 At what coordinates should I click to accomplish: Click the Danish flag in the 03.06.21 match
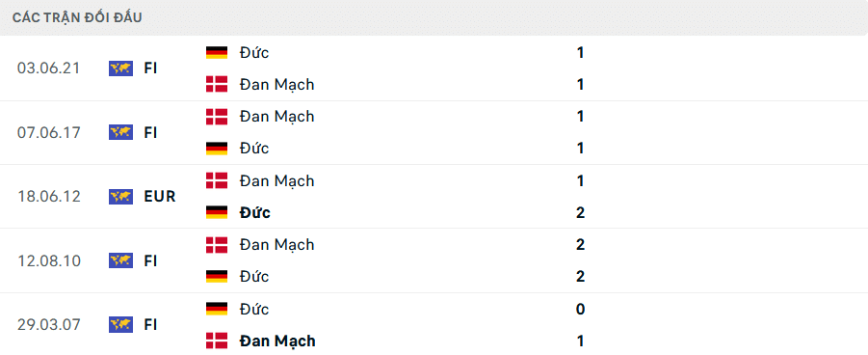pos(217,84)
